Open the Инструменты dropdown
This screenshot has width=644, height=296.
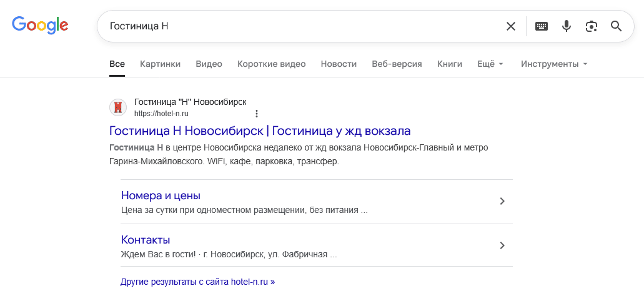pos(554,64)
